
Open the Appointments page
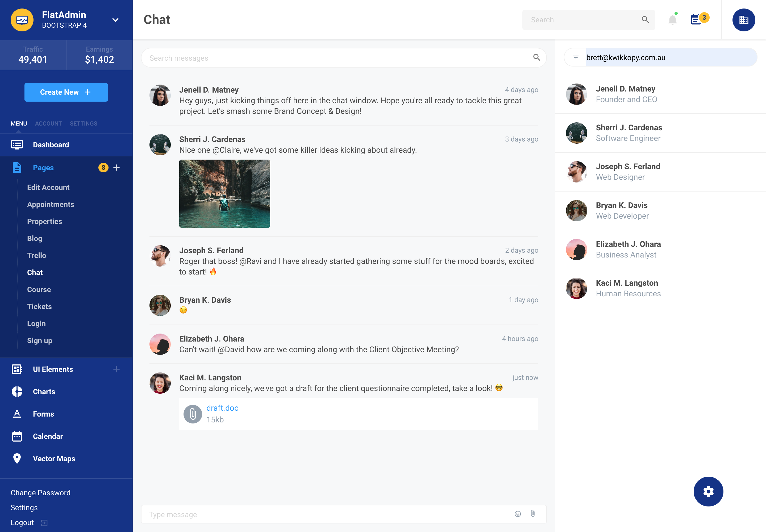click(51, 204)
